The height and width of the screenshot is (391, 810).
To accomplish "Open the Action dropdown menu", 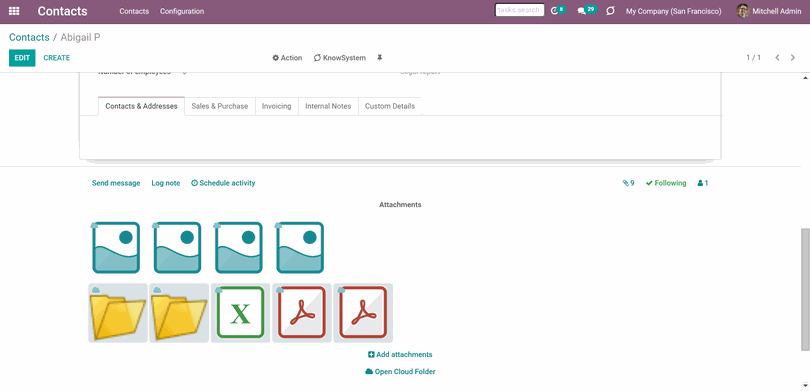I will [x=287, y=58].
